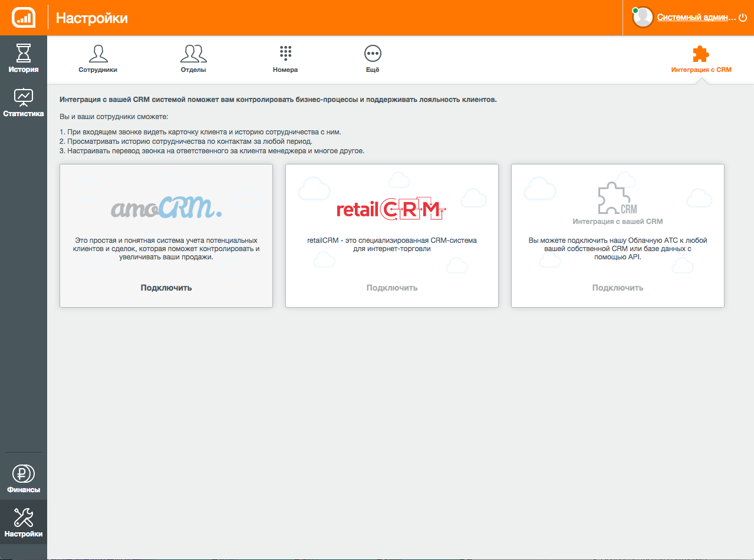
Task: Click the Интеграция с вашей CRM heading
Action: tap(618, 222)
